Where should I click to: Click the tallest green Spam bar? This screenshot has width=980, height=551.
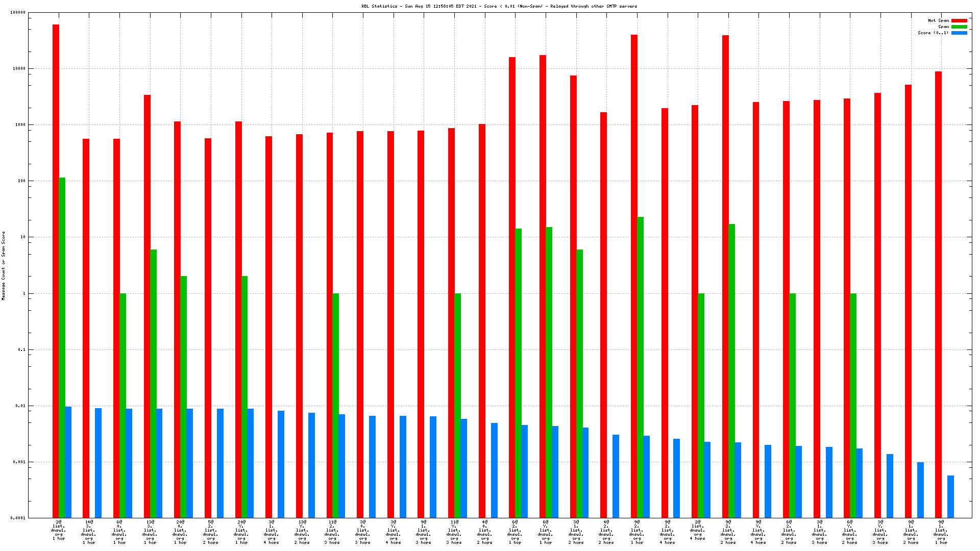click(62, 347)
